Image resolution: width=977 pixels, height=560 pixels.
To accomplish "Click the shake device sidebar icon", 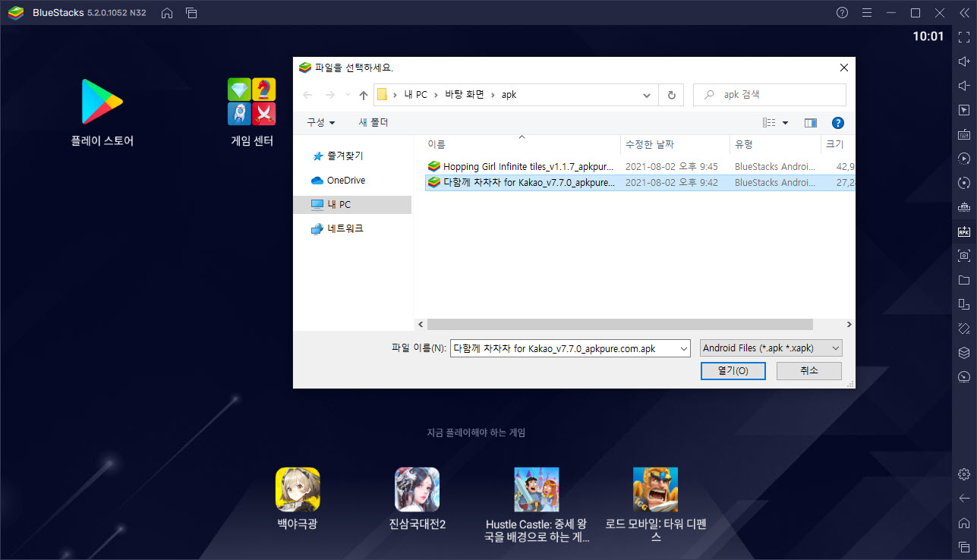I will click(x=964, y=329).
